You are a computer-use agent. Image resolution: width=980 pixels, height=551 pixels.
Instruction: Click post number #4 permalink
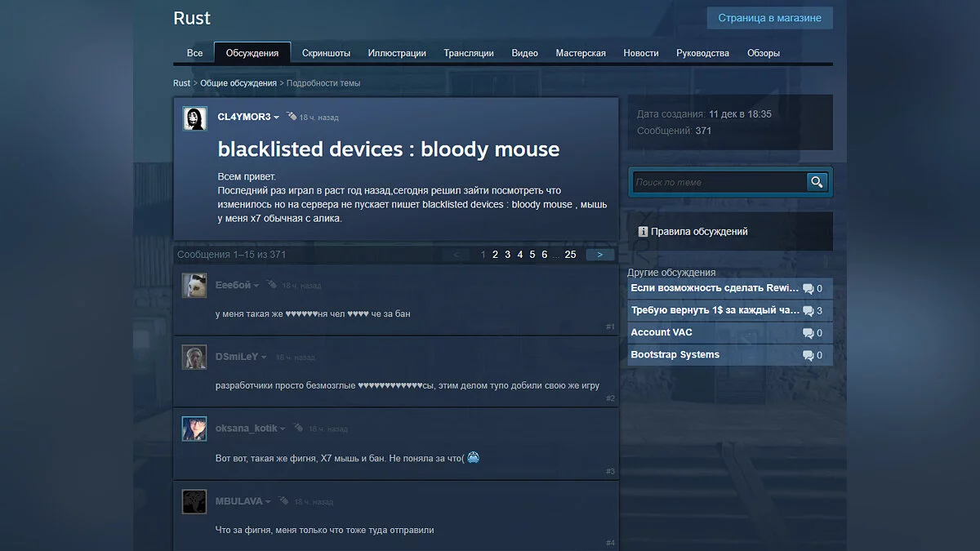click(x=610, y=543)
